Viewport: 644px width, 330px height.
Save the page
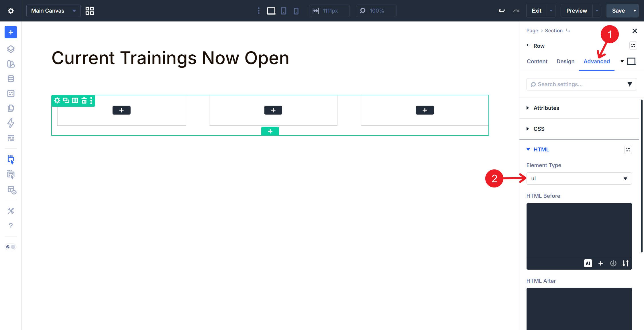click(619, 11)
